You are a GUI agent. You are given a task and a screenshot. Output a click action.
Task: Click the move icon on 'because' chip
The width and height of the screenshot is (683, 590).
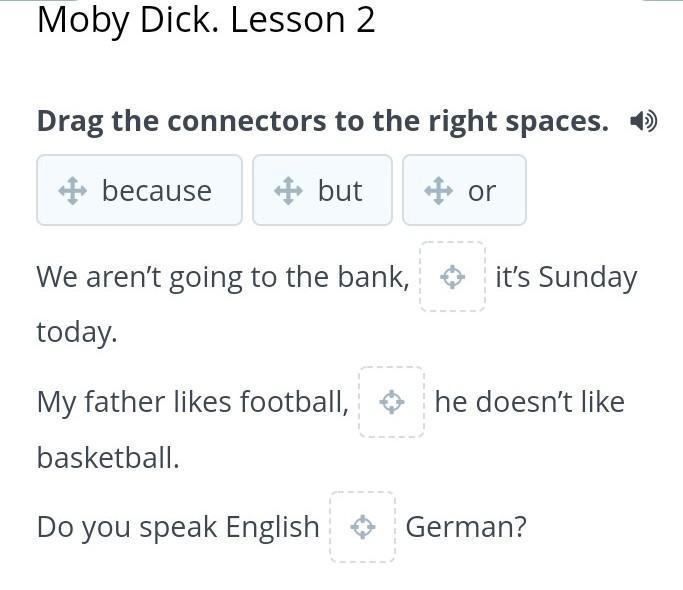coord(73,190)
